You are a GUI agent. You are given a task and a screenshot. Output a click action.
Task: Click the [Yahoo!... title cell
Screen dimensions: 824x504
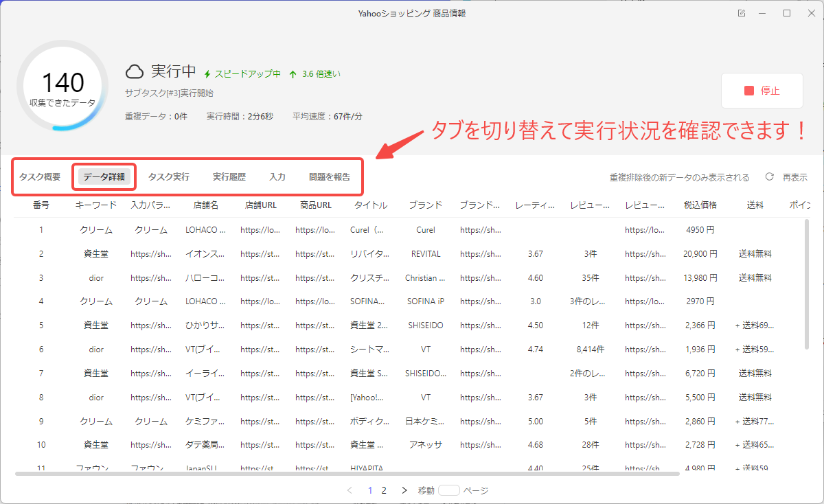[x=367, y=398]
